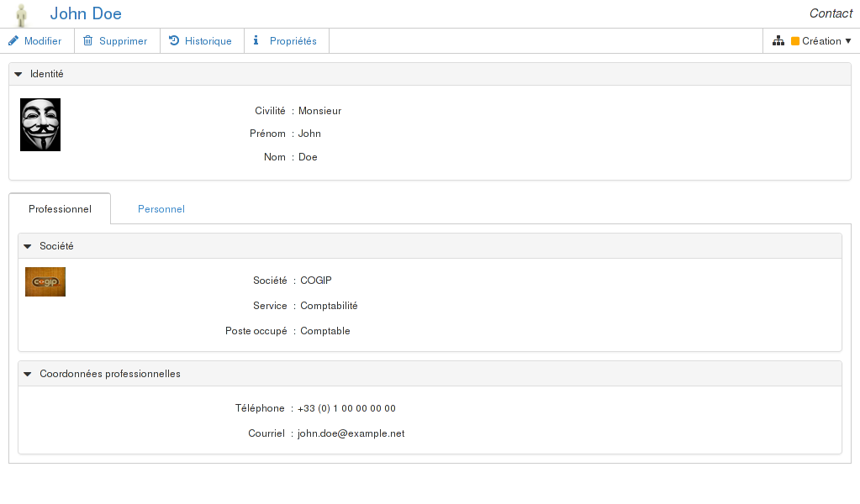Switch to the Personnel tab
This screenshot has width=860, height=504.
point(161,208)
